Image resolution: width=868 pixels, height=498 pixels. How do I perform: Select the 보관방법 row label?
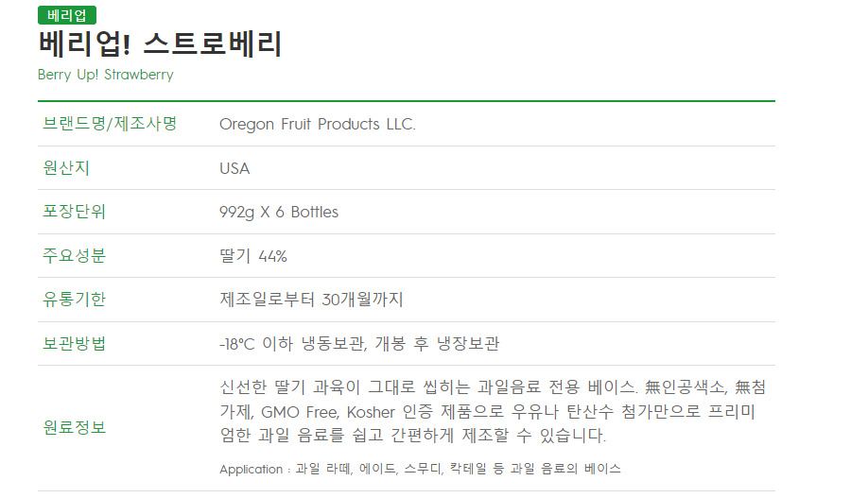75,343
